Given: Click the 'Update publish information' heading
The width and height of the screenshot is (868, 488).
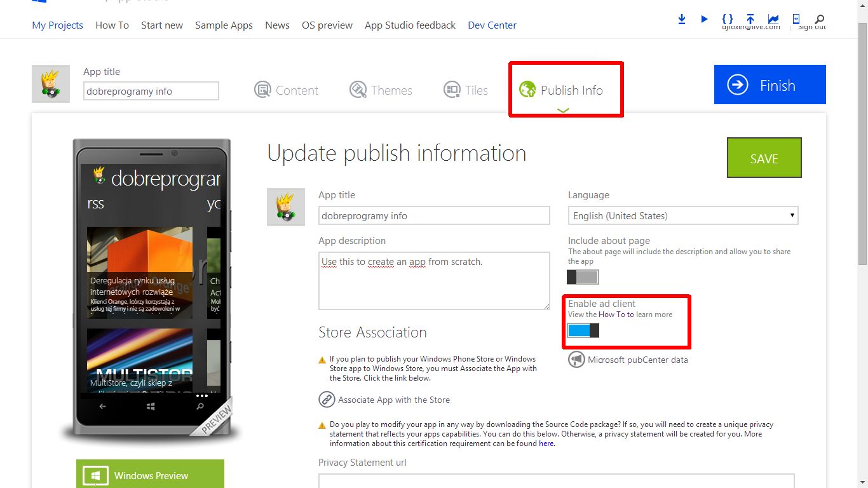Looking at the screenshot, I should [x=397, y=153].
